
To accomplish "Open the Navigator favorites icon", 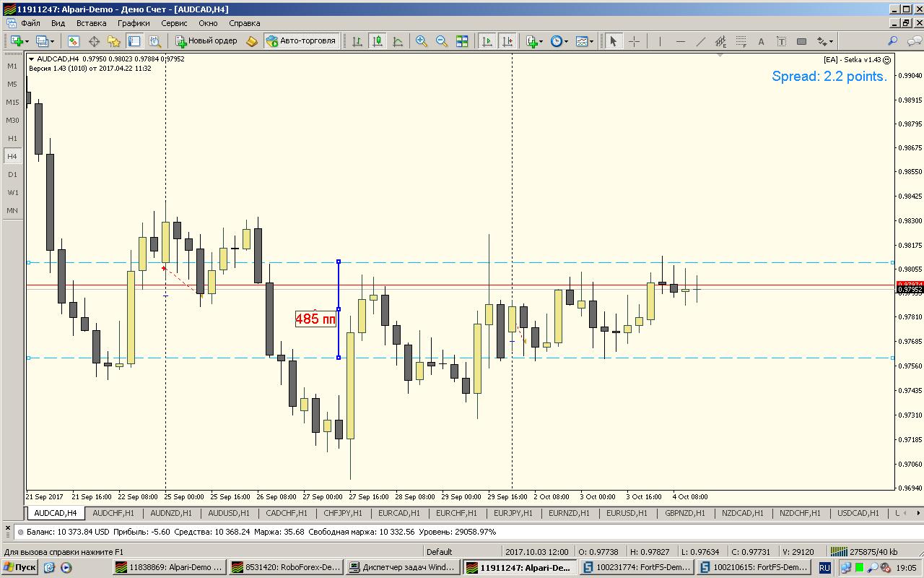I will [x=114, y=41].
